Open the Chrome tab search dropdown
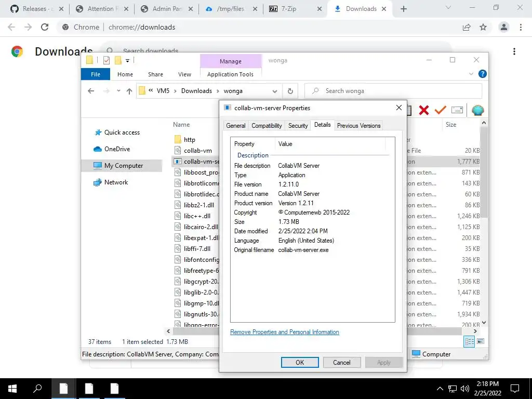 coord(448,7)
